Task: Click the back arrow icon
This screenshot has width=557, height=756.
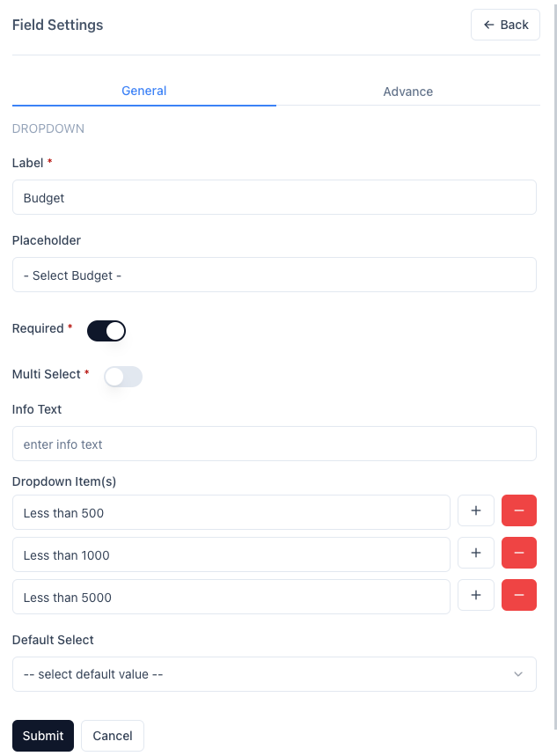Action: (x=489, y=25)
